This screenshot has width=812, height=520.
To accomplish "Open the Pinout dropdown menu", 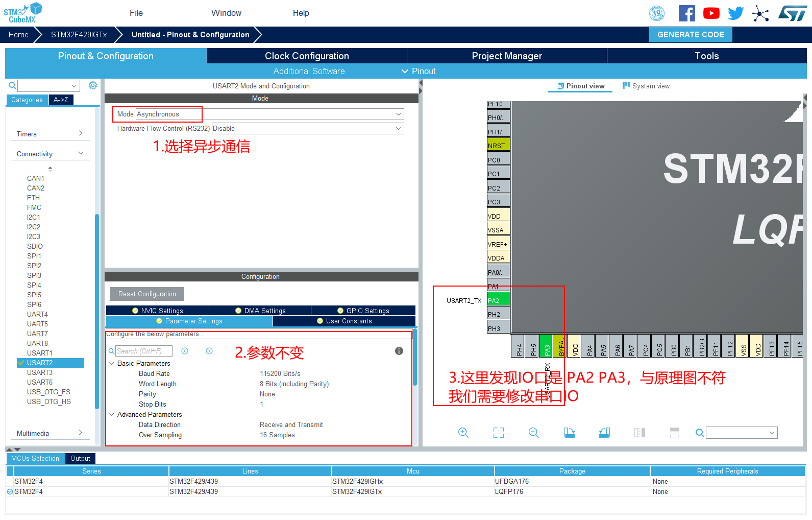I will pyautogui.click(x=419, y=71).
